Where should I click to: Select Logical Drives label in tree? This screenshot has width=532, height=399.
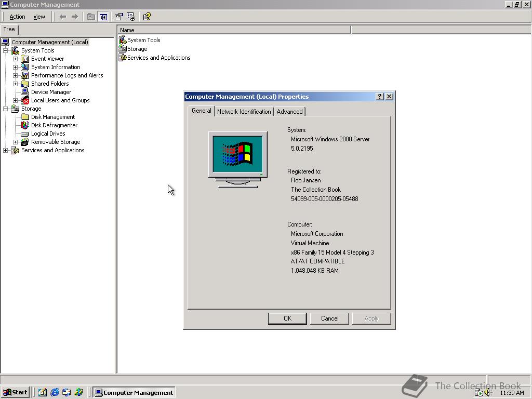click(48, 134)
